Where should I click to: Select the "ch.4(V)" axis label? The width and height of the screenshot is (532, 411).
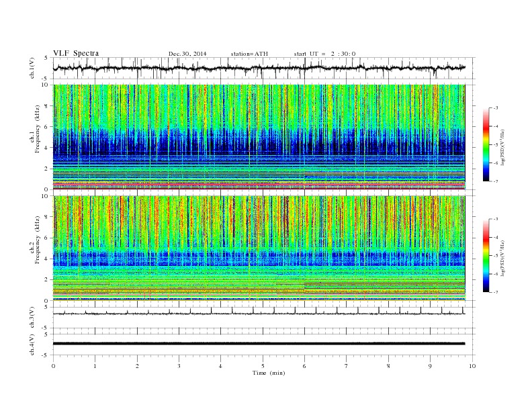tap(32, 345)
